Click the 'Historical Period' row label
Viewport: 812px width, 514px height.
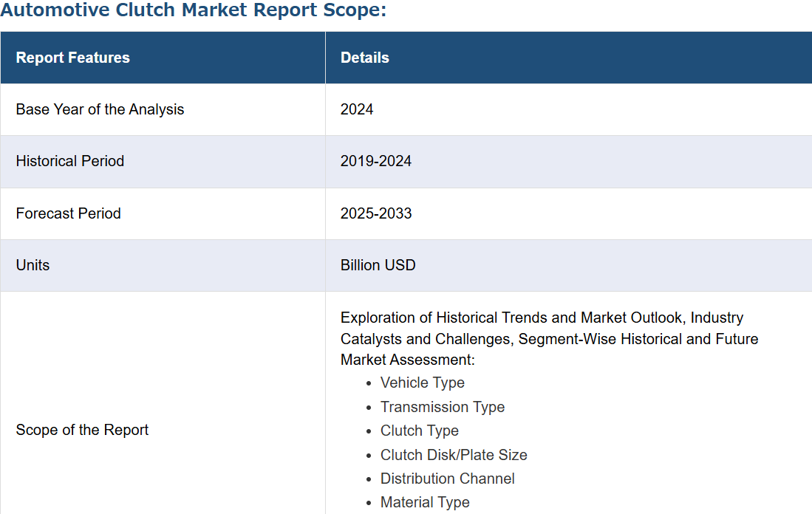click(70, 162)
